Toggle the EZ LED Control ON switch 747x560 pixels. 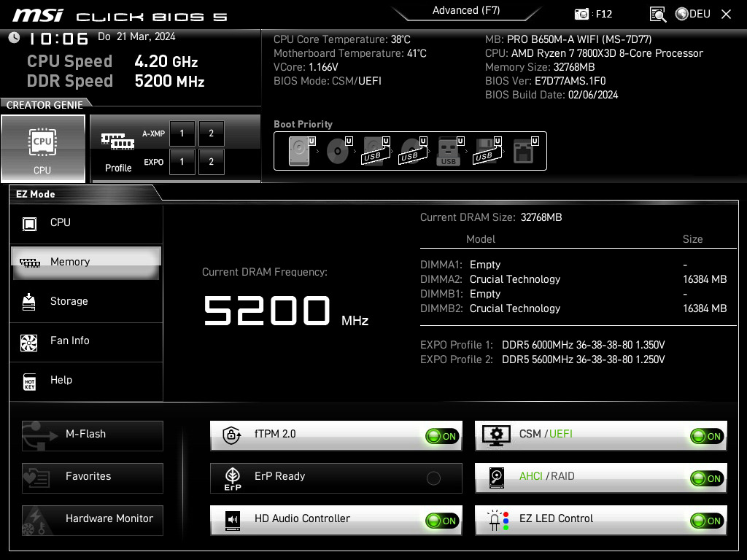click(707, 521)
